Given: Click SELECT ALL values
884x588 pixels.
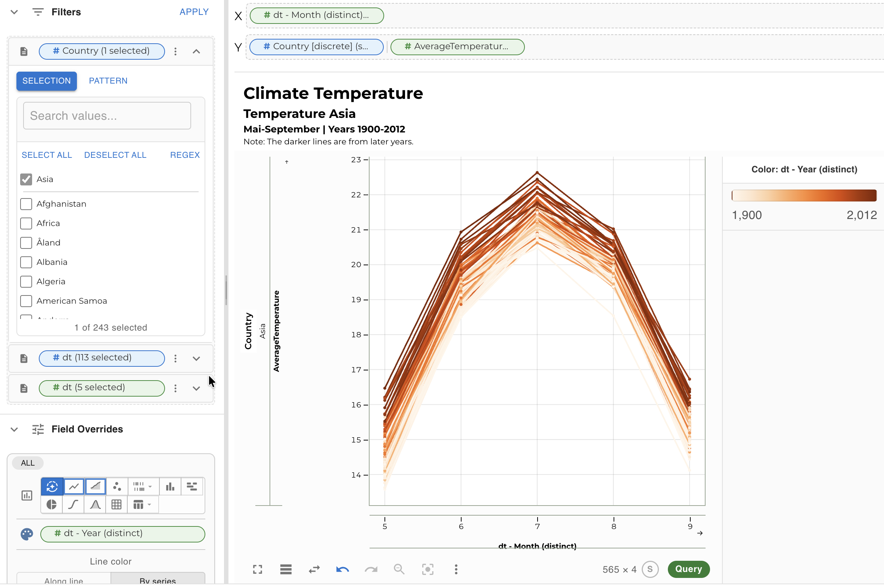Looking at the screenshot, I should pos(47,155).
